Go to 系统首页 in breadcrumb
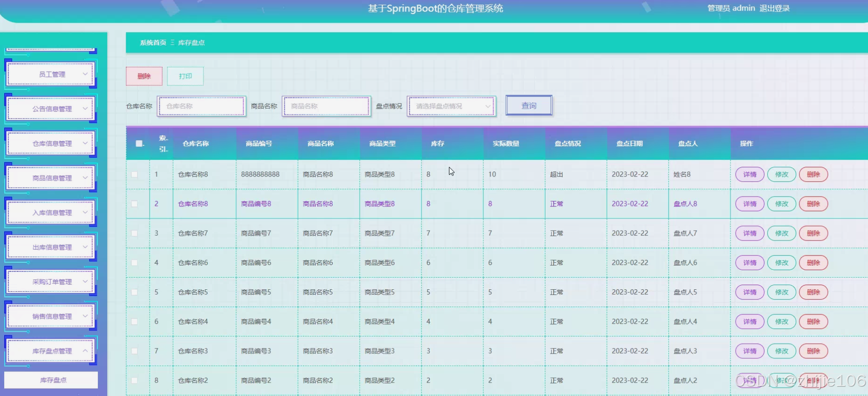Image resolution: width=868 pixels, height=396 pixels. (153, 42)
